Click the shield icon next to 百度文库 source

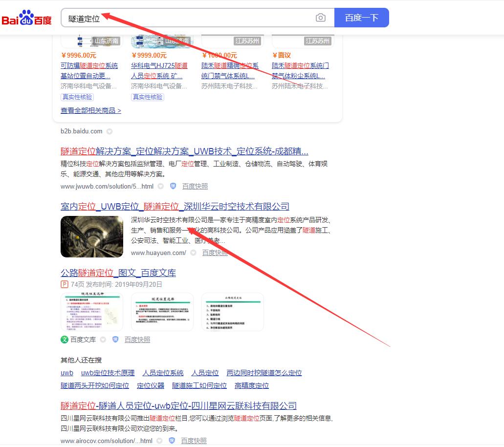(115, 340)
